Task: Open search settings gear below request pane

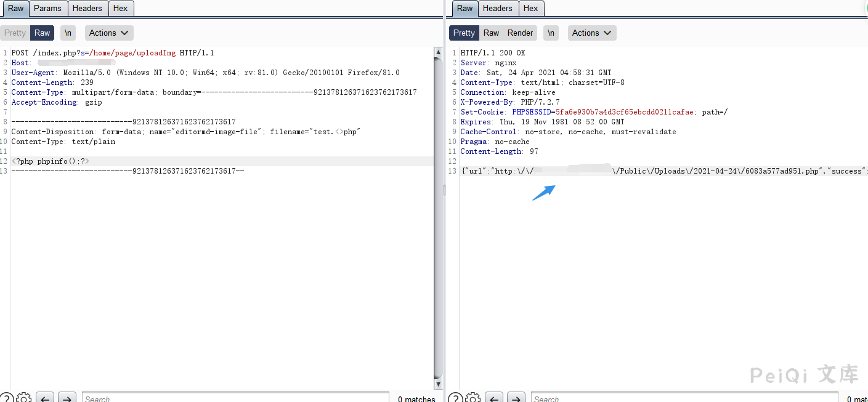Action: click(23, 398)
